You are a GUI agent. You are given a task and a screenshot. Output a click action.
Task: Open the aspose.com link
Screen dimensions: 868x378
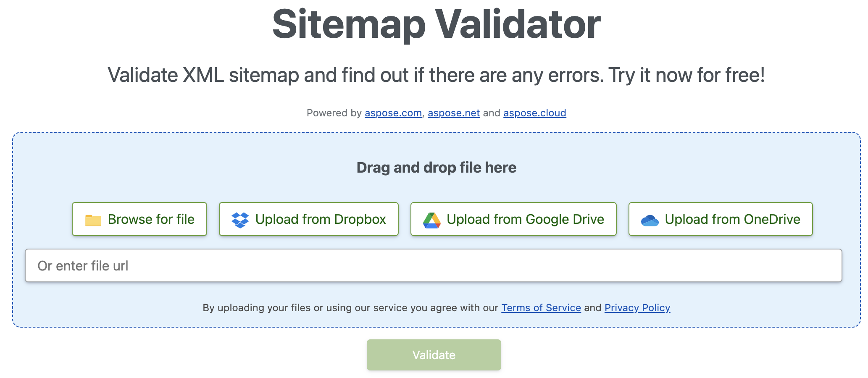(x=393, y=113)
